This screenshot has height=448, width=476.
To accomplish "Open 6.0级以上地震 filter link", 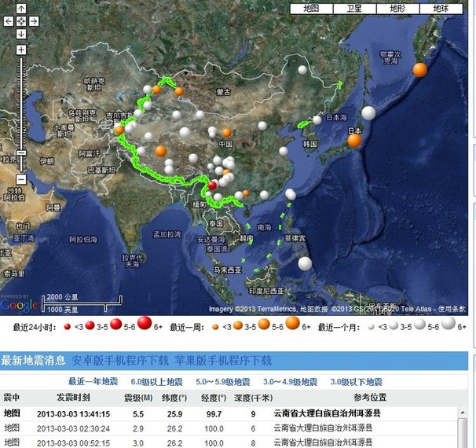I will (x=156, y=382).
